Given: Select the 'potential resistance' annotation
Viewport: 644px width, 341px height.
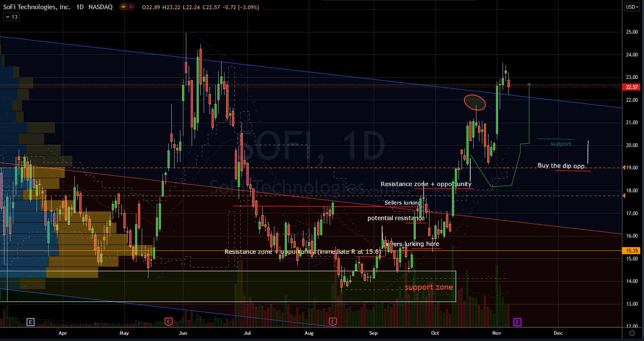Looking at the screenshot, I should pyautogui.click(x=396, y=218).
